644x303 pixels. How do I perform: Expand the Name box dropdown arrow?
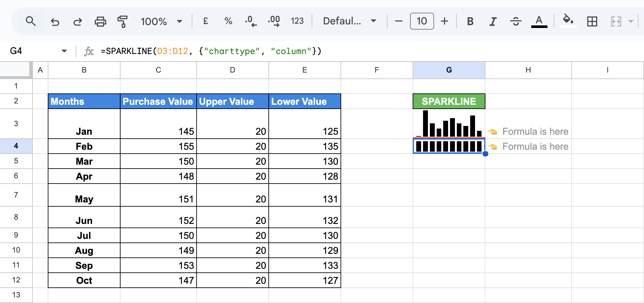[64, 51]
